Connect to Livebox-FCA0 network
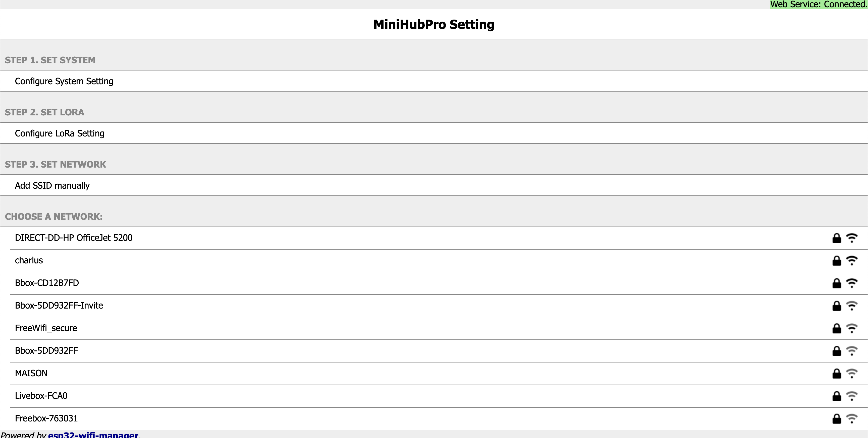Viewport: 868px width, 438px height. 41,396
